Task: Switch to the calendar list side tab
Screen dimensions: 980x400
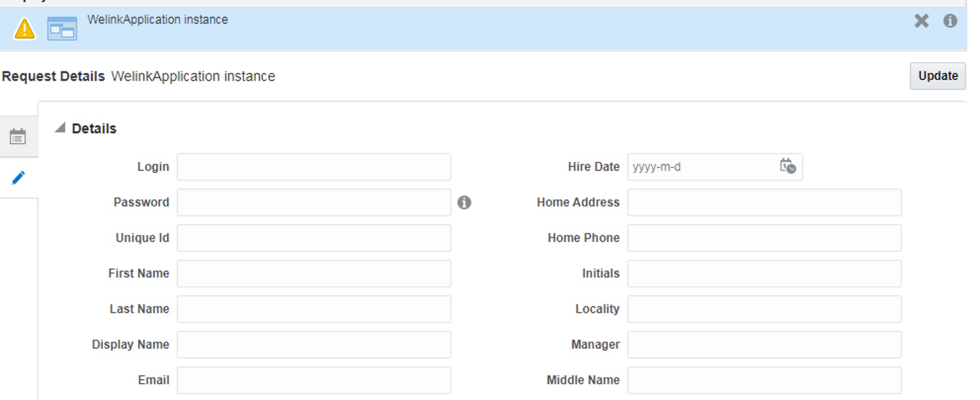Action: 18,137
